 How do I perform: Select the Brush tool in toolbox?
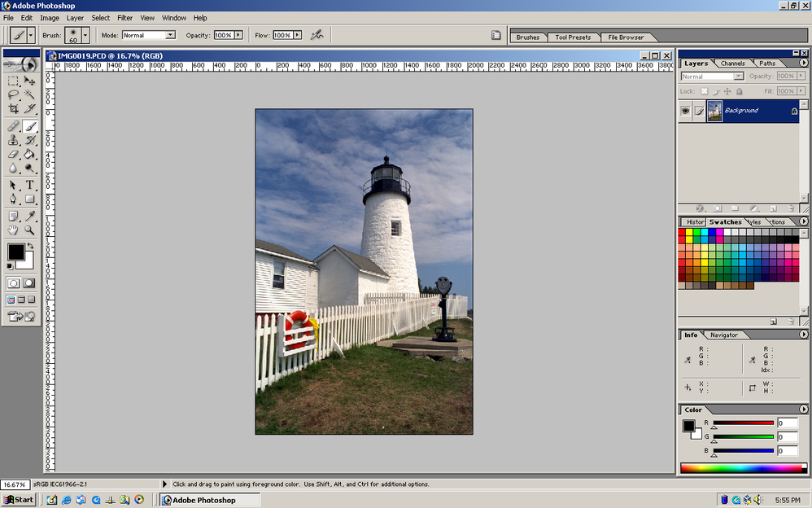(29, 126)
